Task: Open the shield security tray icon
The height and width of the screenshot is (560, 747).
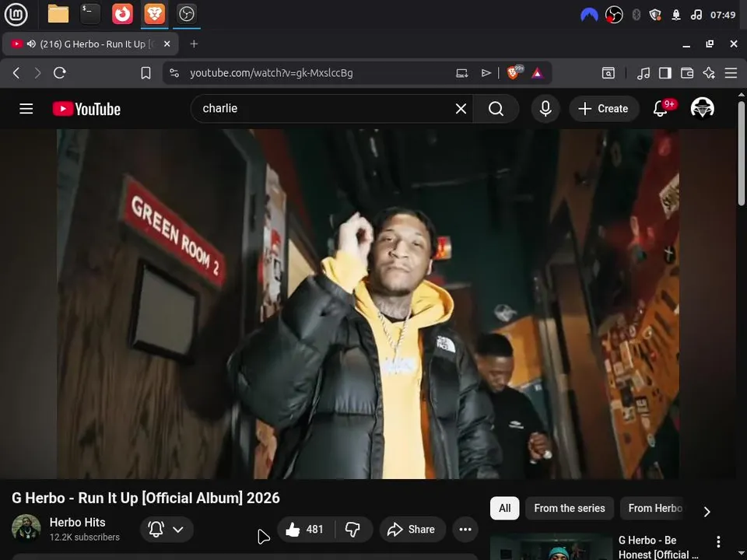Action: (x=655, y=15)
